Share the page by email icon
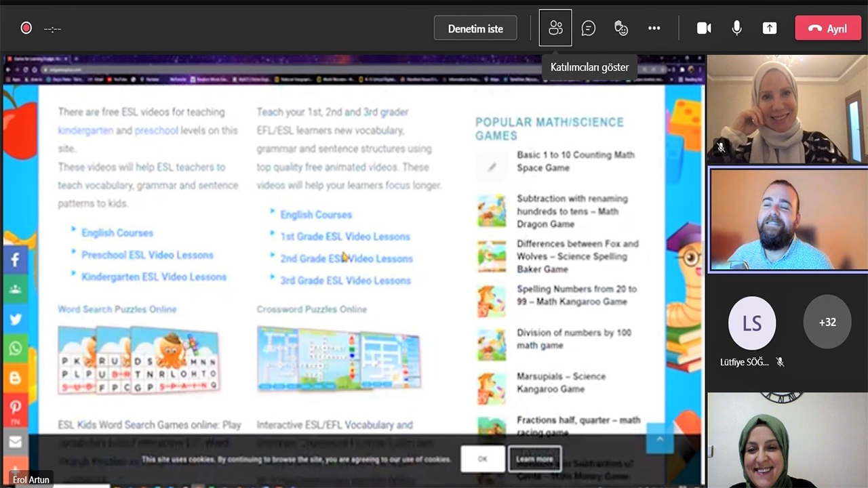Viewport: 868px width, 488px height. pyautogui.click(x=15, y=442)
